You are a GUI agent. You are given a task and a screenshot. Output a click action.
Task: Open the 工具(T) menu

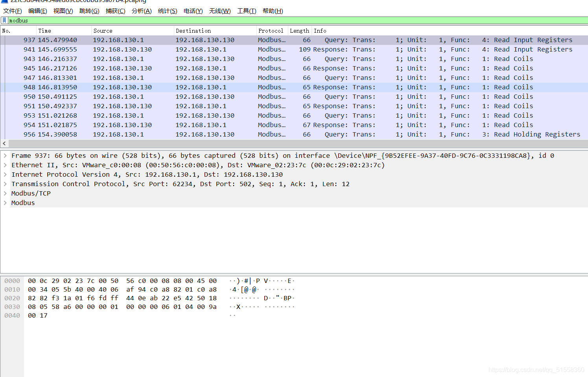tap(247, 11)
